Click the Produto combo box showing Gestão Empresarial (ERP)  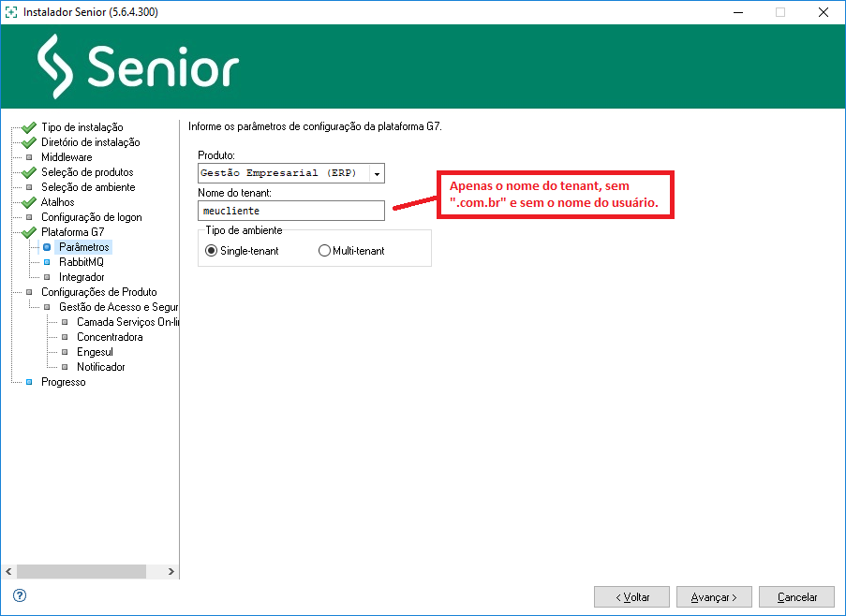click(291, 173)
